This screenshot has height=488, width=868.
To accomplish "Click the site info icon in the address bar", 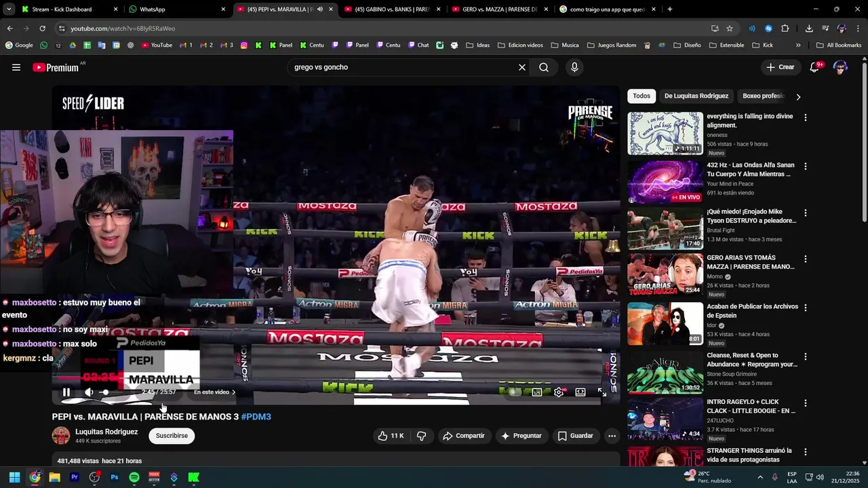I will pos(62,28).
